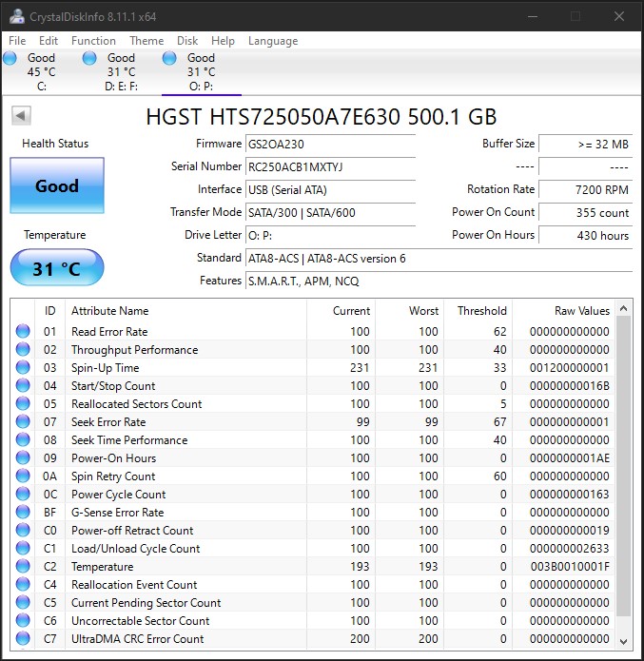This screenshot has width=644, height=661.
Task: Switch to the C: disk tab
Action: pos(41,71)
